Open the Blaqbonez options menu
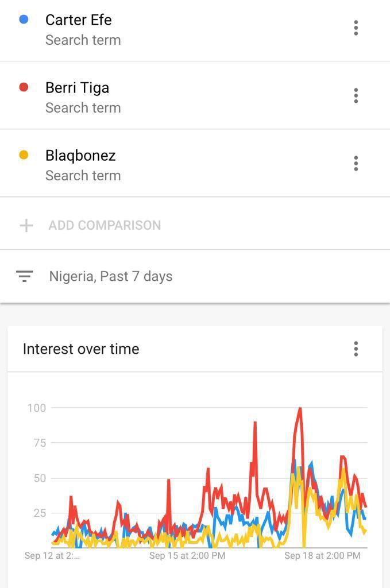This screenshot has width=390, height=588. coord(356,164)
